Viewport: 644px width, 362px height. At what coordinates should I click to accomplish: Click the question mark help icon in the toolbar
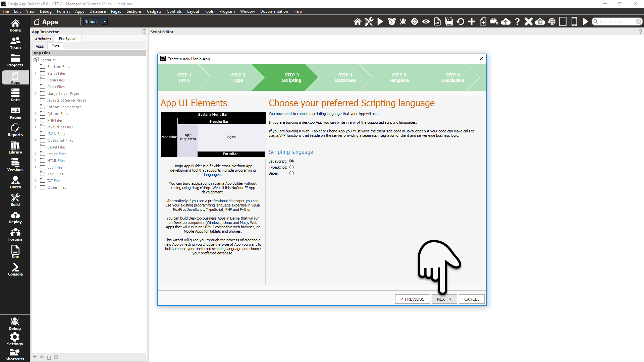[517, 22]
